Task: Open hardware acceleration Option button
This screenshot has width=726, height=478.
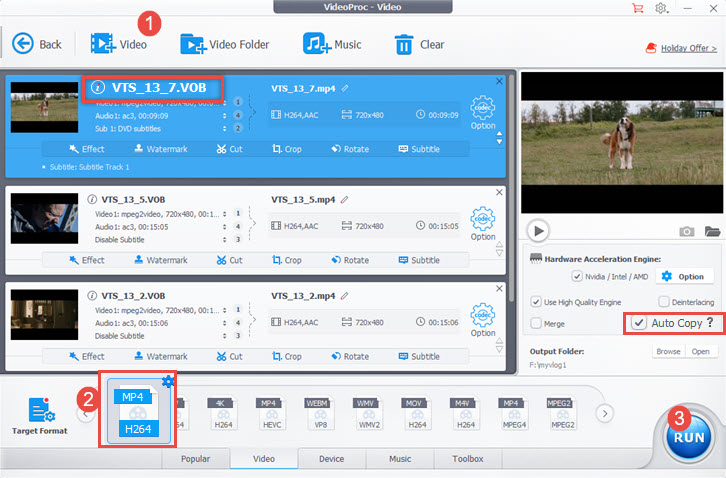Action: click(x=683, y=277)
